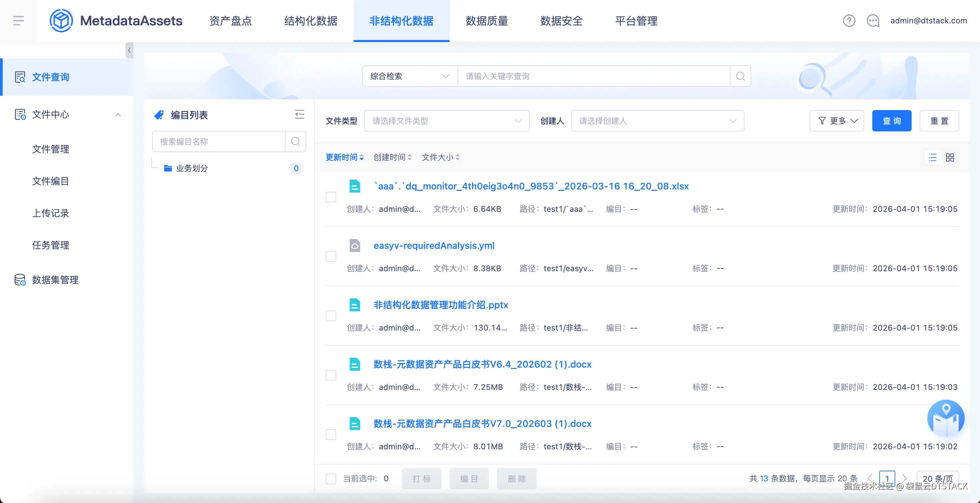This screenshot has width=980, height=503.
Task: Check the easyv-requiredAnalysis.yml file checkbox
Action: (331, 257)
